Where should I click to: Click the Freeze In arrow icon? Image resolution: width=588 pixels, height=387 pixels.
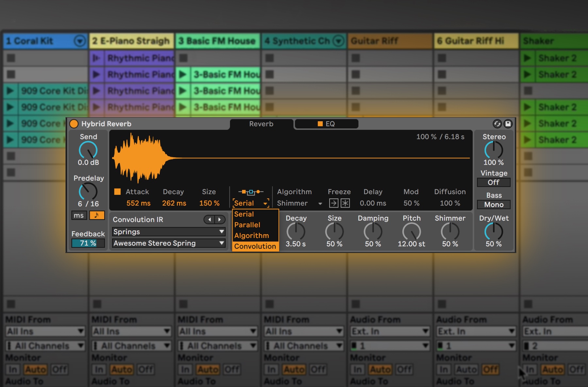tap(334, 203)
